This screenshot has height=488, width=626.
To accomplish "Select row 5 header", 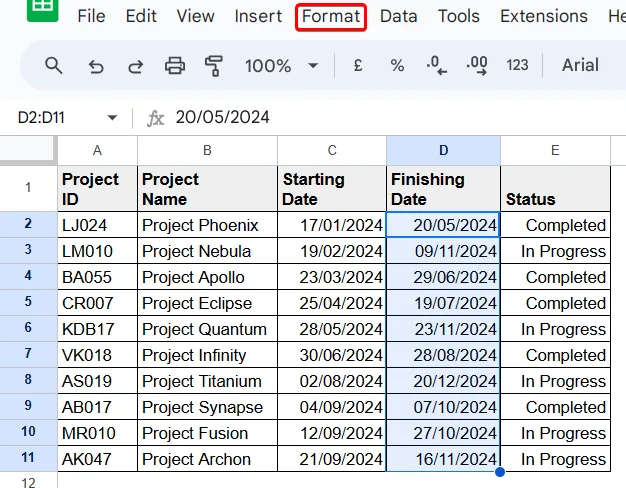I will (28, 302).
